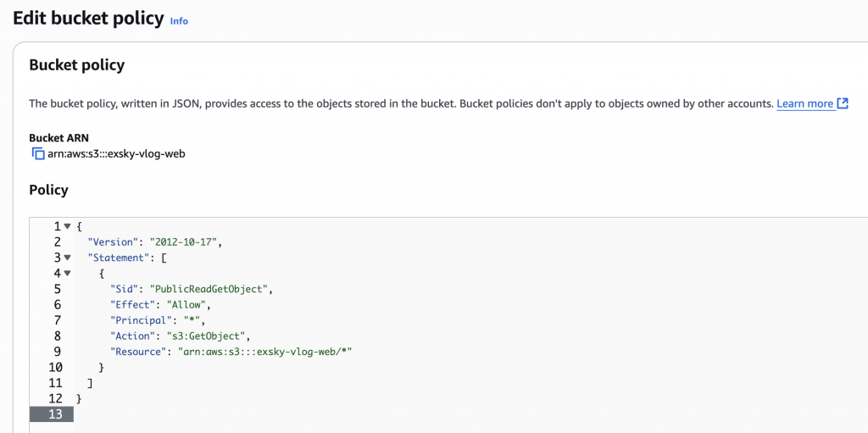Image resolution: width=868 pixels, height=433 pixels.
Task: Click the closing bracket on line 11
Action: click(x=90, y=383)
